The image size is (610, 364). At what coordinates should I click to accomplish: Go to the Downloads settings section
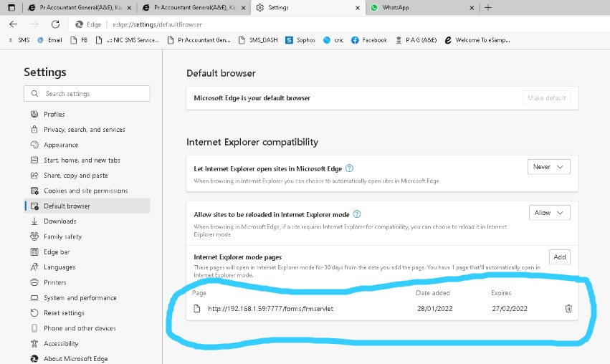click(x=59, y=221)
